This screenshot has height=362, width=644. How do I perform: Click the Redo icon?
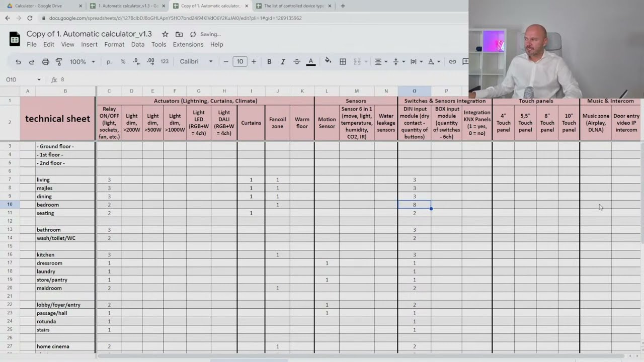pos(31,61)
